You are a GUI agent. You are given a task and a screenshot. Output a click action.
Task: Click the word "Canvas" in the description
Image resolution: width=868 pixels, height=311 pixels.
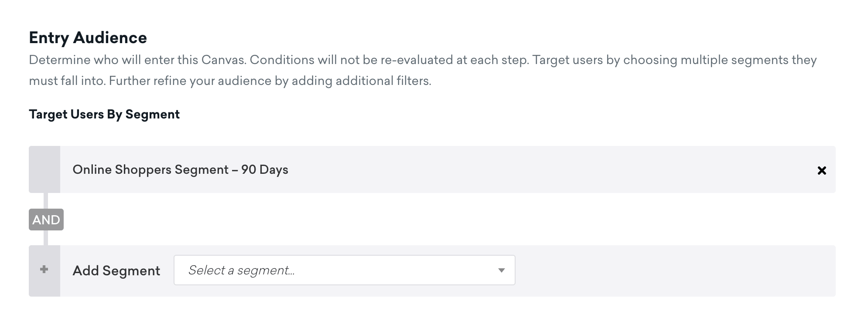pos(223,60)
